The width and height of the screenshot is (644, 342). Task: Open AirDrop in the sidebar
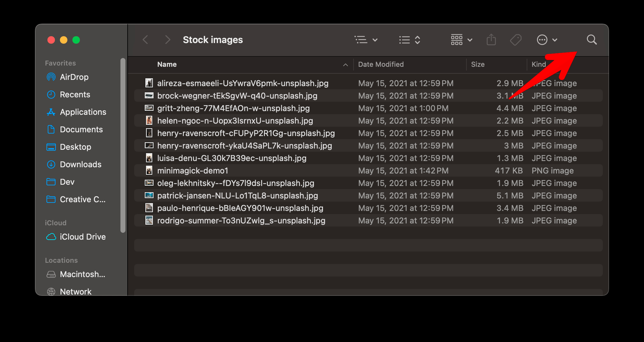coord(74,77)
